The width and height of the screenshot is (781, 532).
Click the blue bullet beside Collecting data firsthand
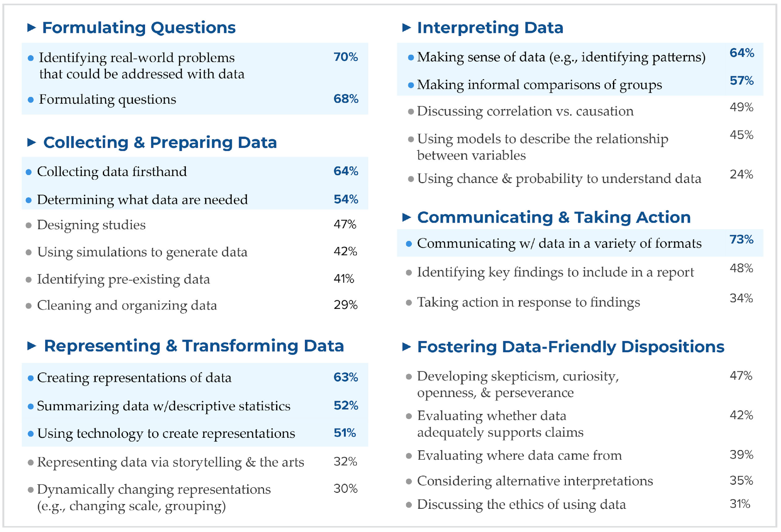click(x=29, y=172)
